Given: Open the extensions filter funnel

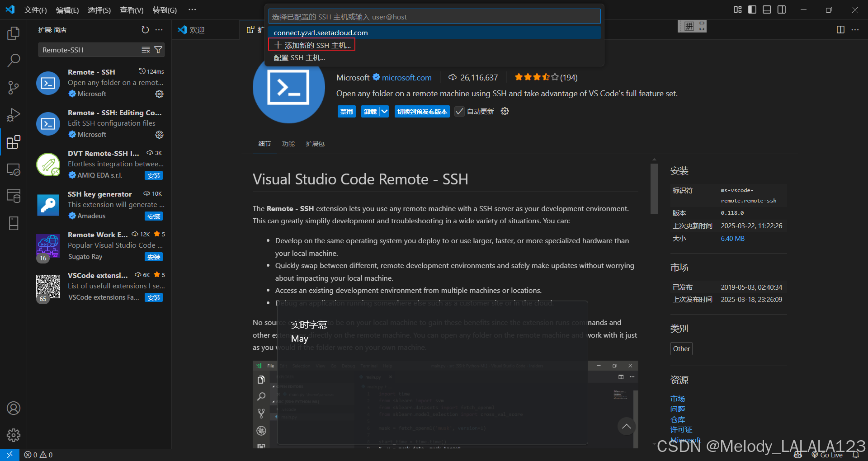Looking at the screenshot, I should coord(158,50).
